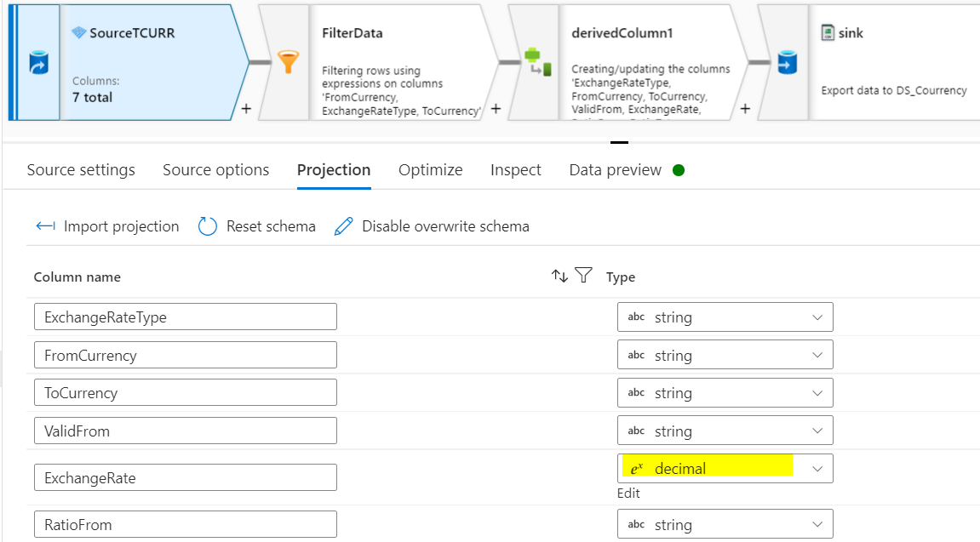Add a step after FilterData with plus
This screenshot has width=980, height=542.
pyautogui.click(x=496, y=109)
